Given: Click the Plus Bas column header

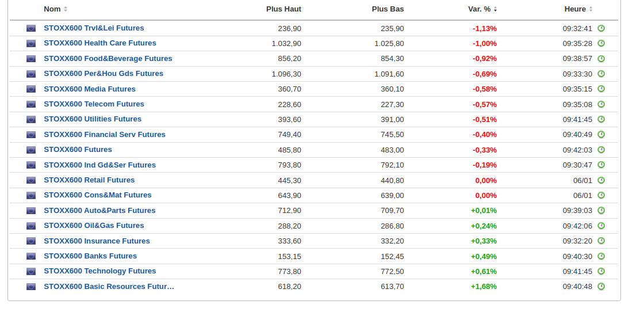Looking at the screenshot, I should pos(388,9).
